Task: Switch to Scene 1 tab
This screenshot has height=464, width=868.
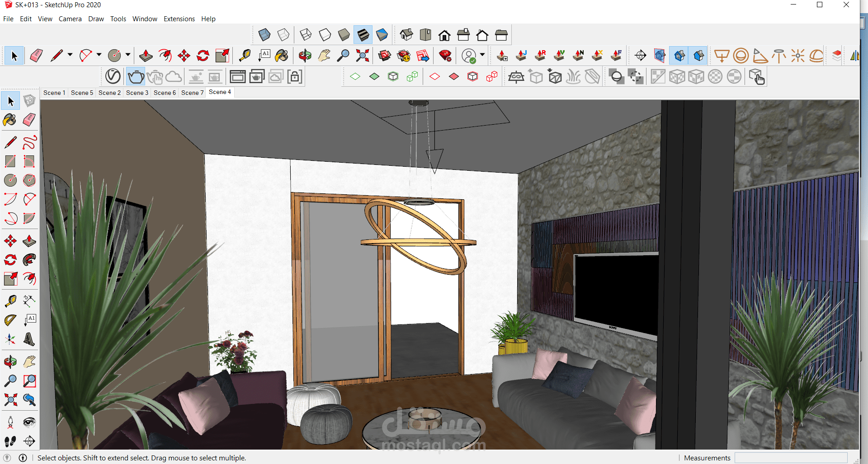Action: [54, 93]
